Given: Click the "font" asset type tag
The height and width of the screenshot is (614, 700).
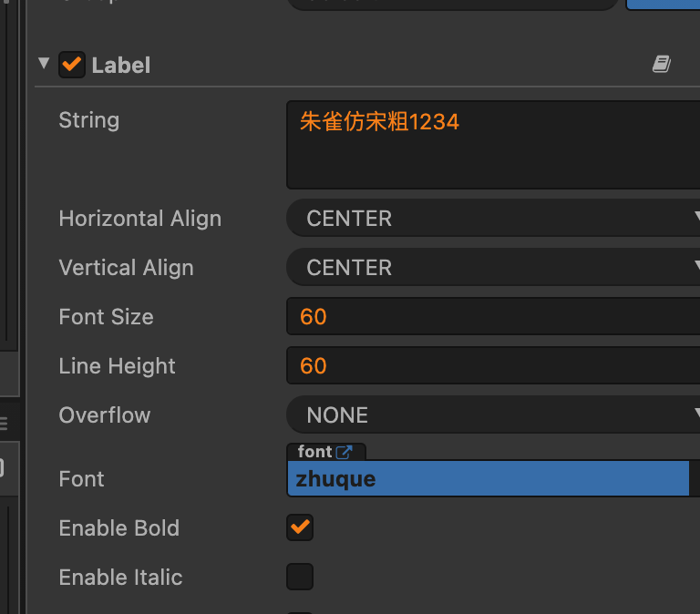Looking at the screenshot, I should pos(314,452).
